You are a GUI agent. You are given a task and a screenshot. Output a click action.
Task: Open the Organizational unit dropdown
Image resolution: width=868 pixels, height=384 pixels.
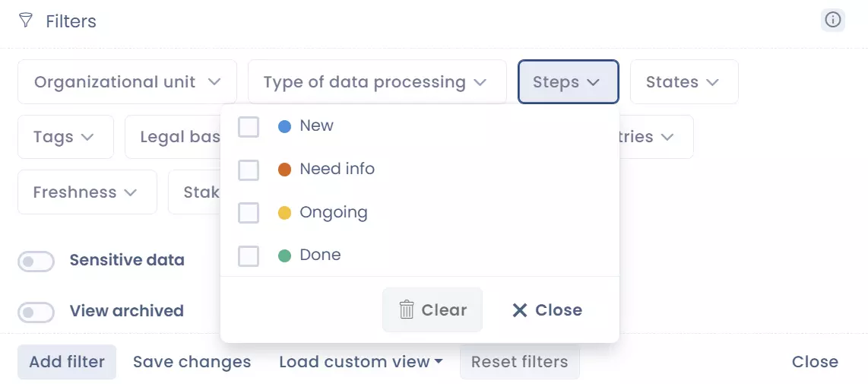pos(127,82)
